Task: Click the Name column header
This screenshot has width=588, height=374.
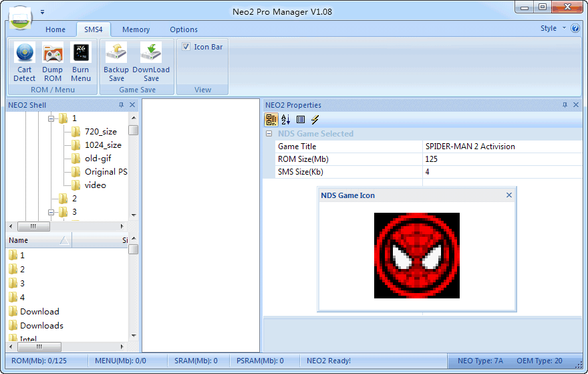Action: click(x=33, y=240)
